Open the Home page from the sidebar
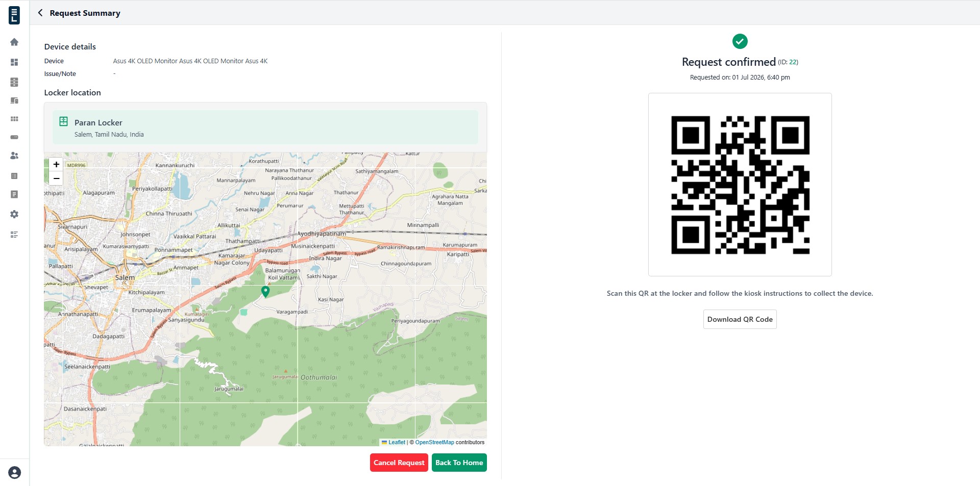Viewport: 980px width, 486px height. (14, 42)
